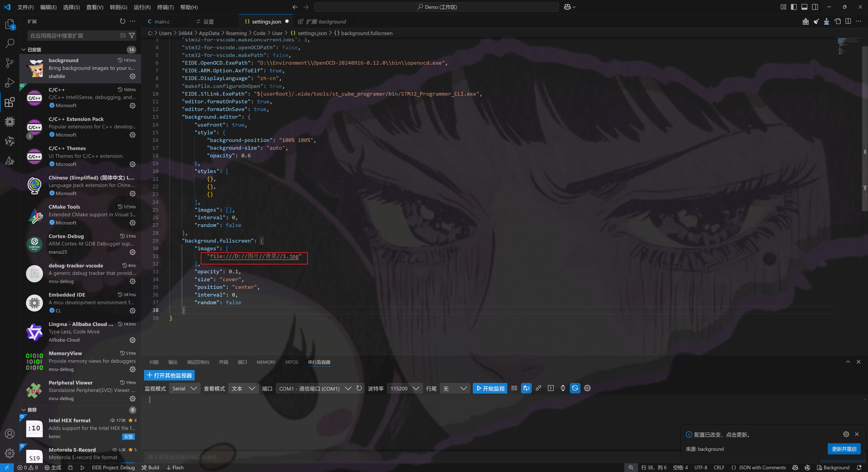Open the gear for background extension
Image resolution: width=868 pixels, height=472 pixels.
[132, 76]
